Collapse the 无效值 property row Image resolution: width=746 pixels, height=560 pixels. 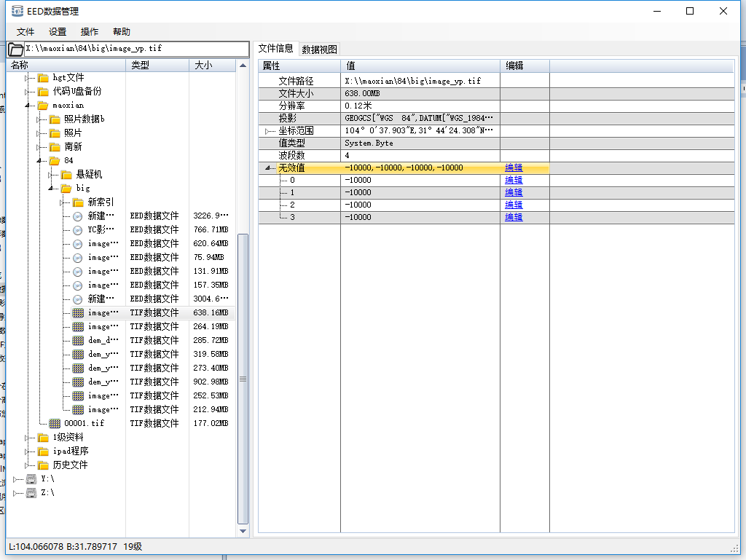pyautogui.click(x=268, y=168)
